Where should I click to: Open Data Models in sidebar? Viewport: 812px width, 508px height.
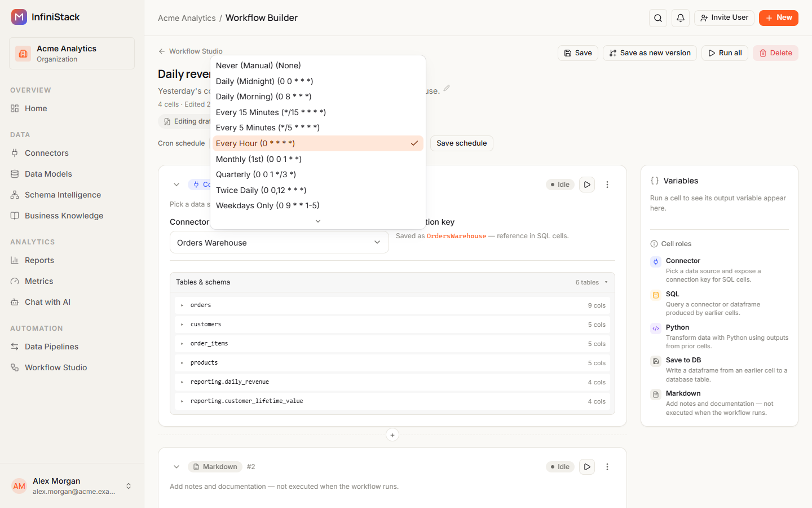click(72, 174)
